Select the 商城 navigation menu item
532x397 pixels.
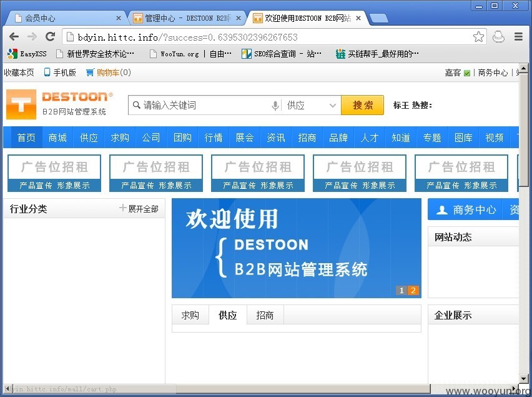click(x=57, y=138)
